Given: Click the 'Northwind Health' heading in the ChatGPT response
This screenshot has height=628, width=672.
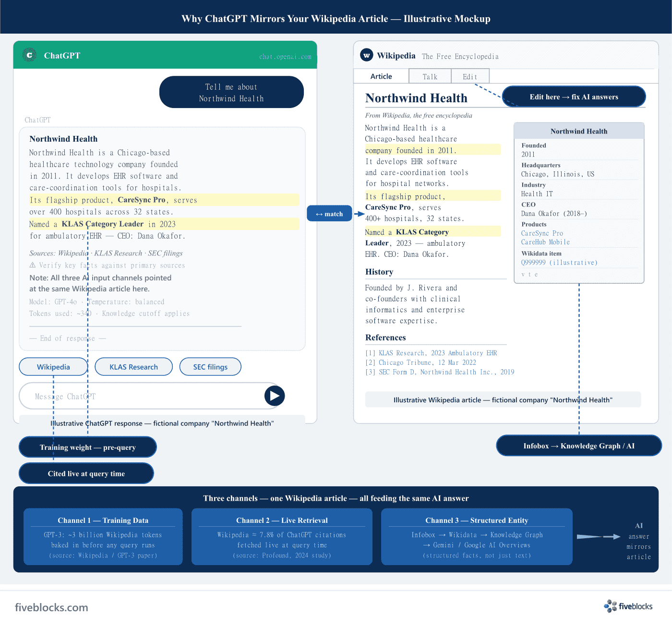Looking at the screenshot, I should click(x=63, y=139).
